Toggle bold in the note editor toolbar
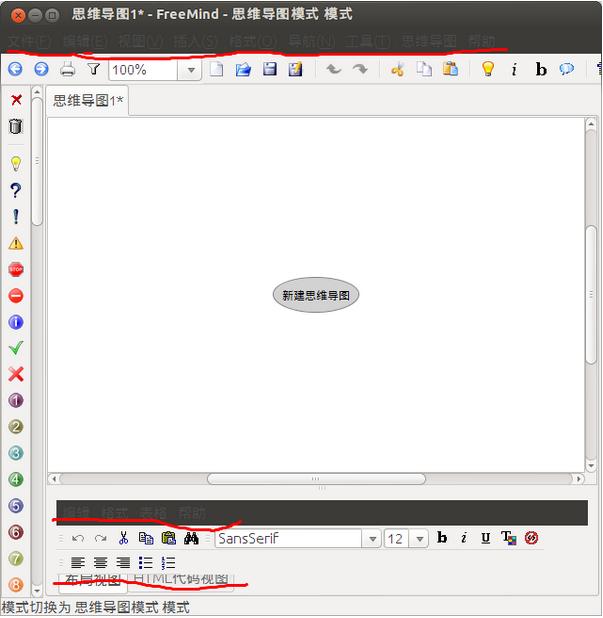Screen dimensions: 603x618 tap(442, 538)
